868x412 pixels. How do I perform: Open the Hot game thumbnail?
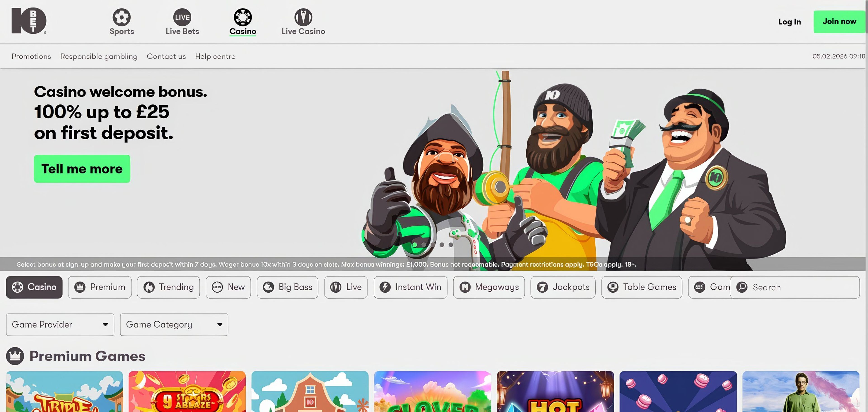(x=555, y=391)
